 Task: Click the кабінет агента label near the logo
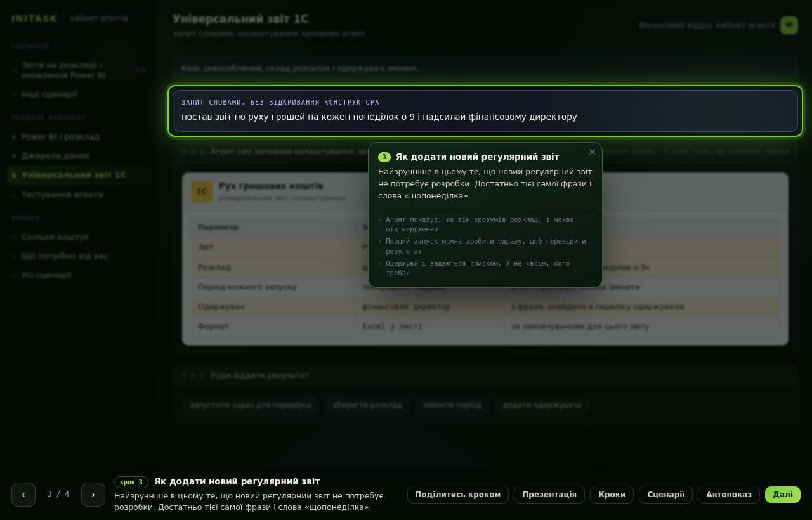coord(99,18)
